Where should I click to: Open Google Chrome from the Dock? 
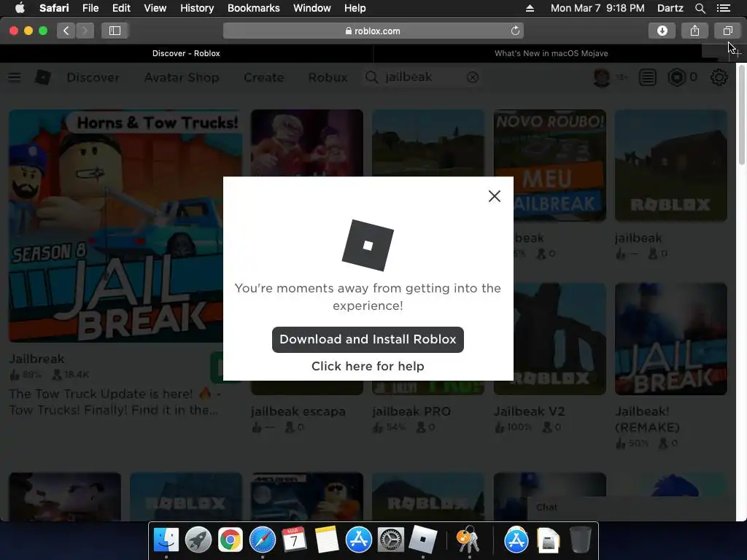(x=230, y=540)
